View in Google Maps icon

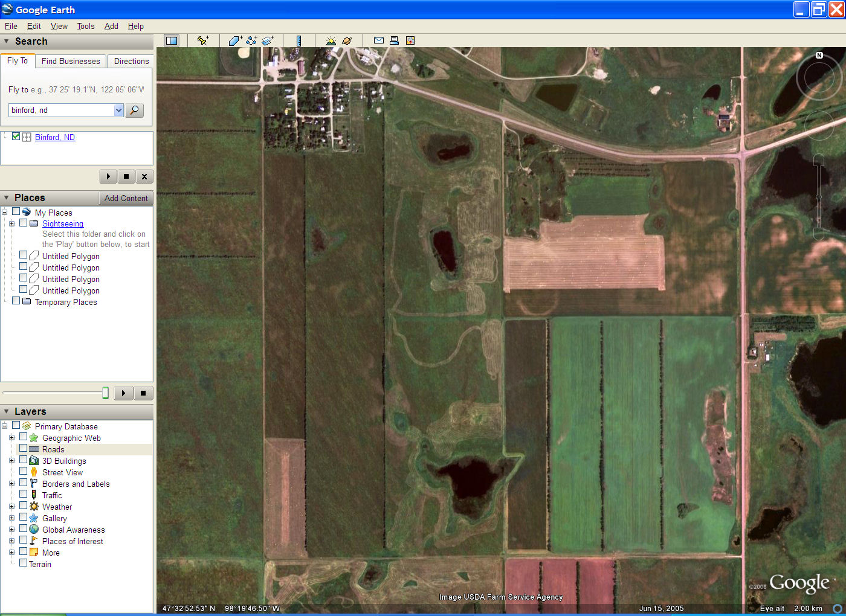[410, 40]
